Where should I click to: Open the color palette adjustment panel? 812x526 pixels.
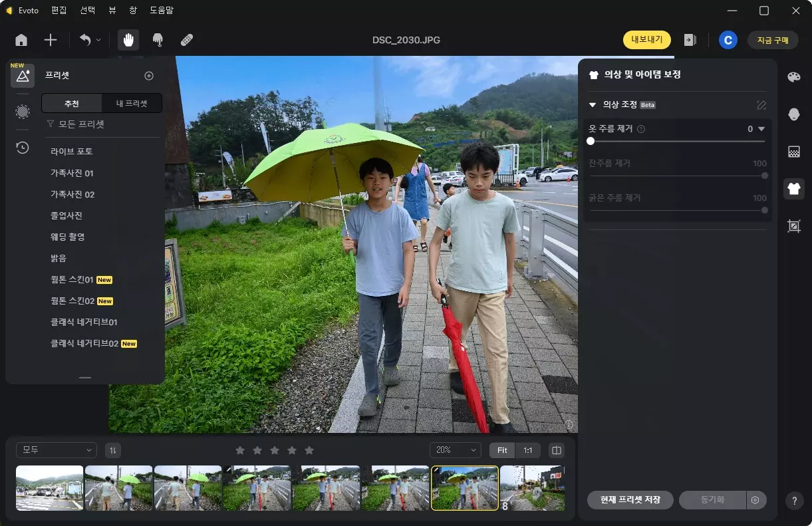click(793, 77)
